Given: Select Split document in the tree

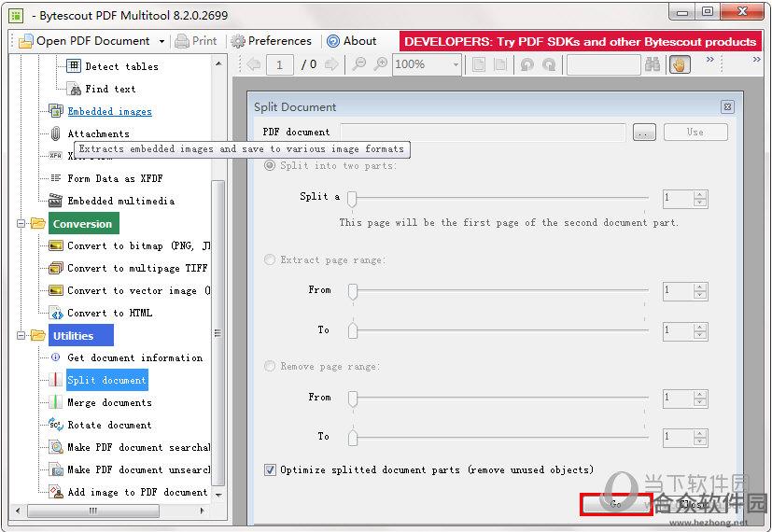Looking at the screenshot, I should pyautogui.click(x=106, y=381).
